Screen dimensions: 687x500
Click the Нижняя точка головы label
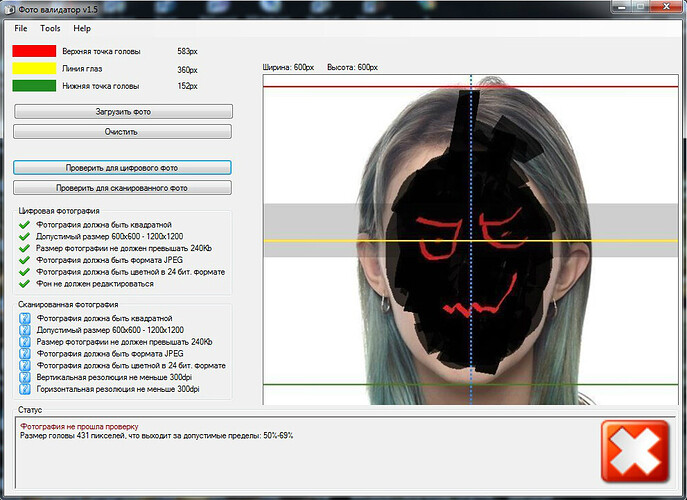(x=100, y=86)
